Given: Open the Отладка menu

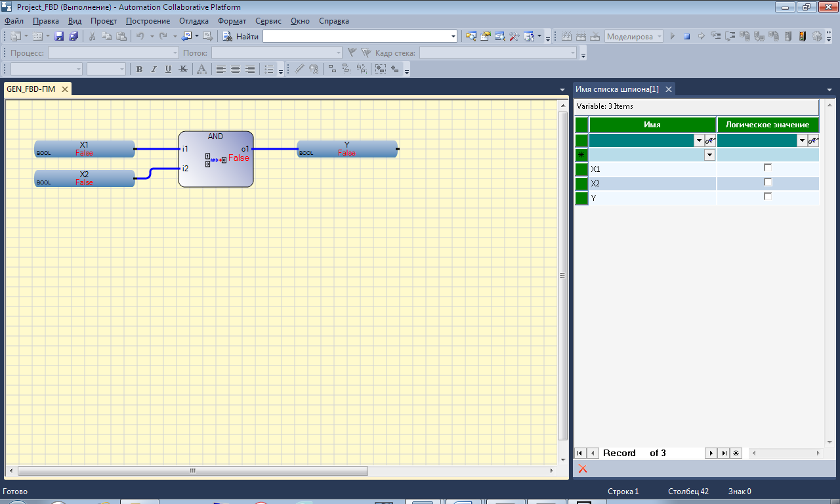Looking at the screenshot, I should (x=194, y=21).
